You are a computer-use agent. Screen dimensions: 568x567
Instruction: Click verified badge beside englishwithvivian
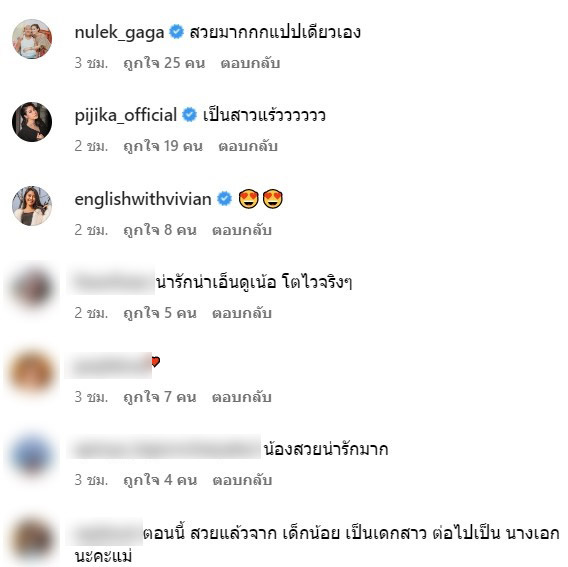point(225,199)
